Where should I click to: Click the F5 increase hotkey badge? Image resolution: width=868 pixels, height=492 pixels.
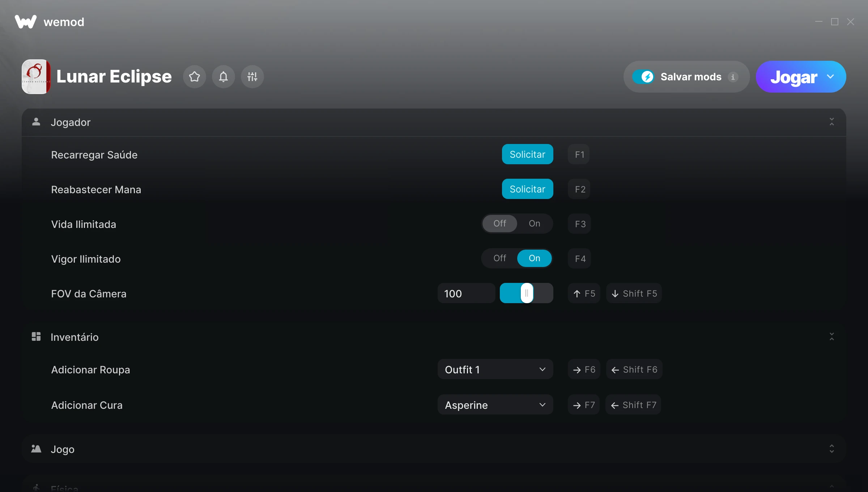pyautogui.click(x=584, y=293)
